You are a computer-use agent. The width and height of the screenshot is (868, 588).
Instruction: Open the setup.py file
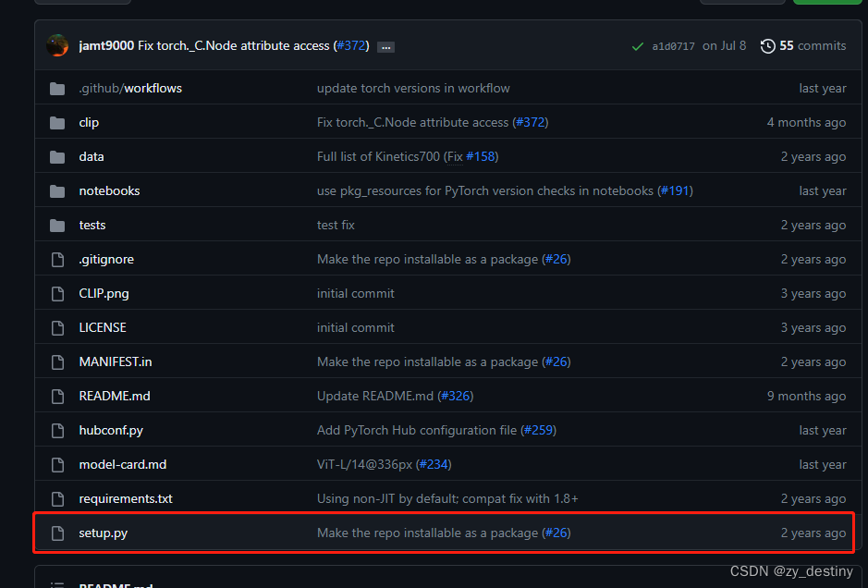click(103, 533)
